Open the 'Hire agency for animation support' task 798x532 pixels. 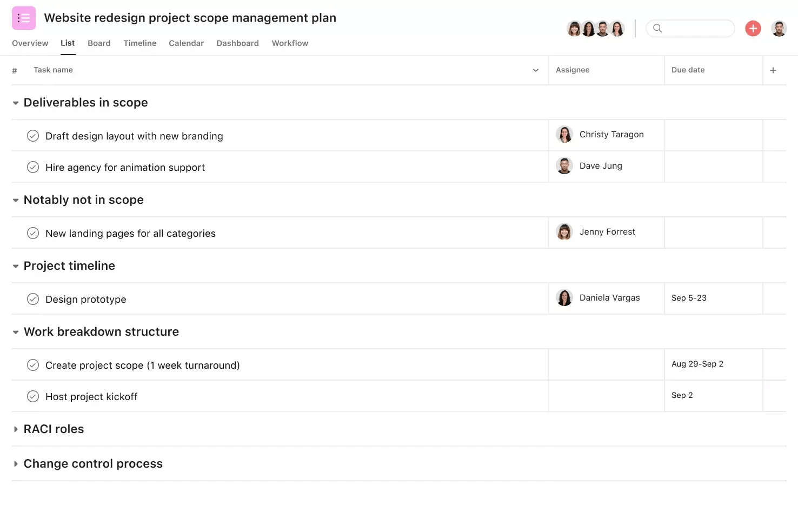[125, 167]
